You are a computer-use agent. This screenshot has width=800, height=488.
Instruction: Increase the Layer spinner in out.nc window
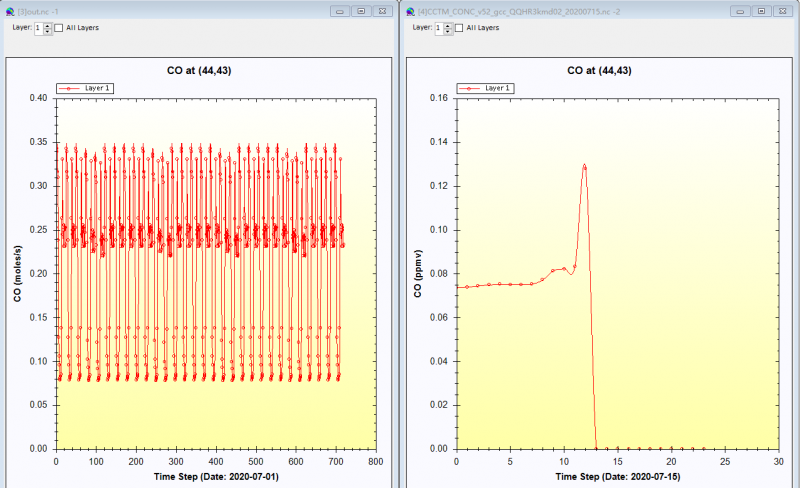click(48, 25)
